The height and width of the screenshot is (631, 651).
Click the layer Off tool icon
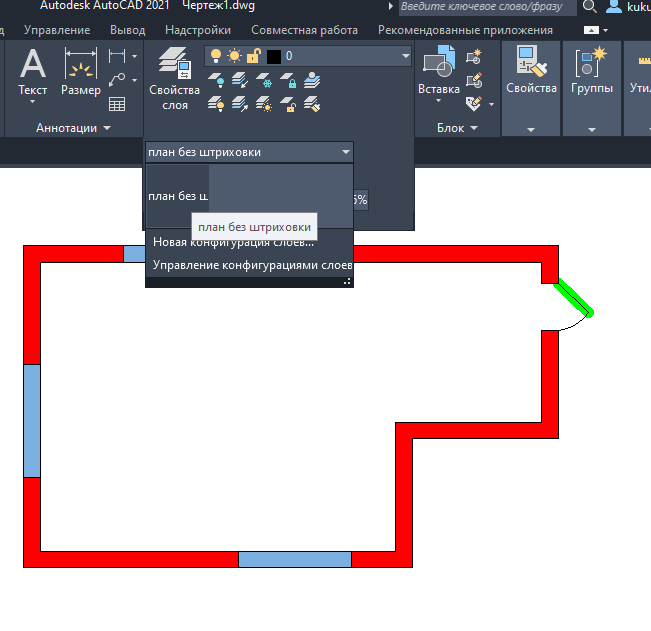click(x=216, y=80)
